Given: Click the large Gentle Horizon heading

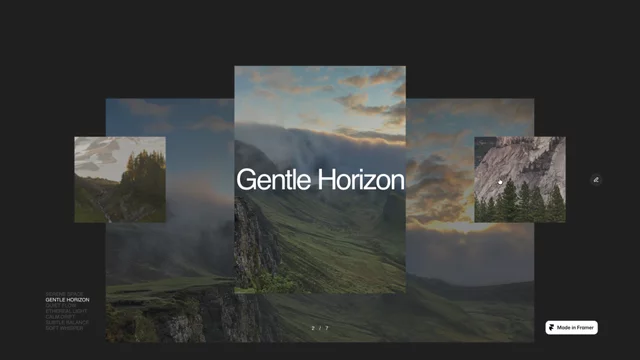Looking at the screenshot, I should tap(320, 180).
